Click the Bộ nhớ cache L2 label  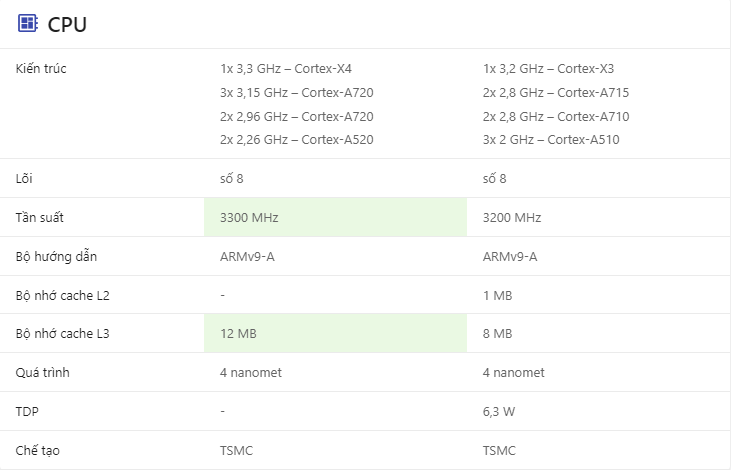[63, 295]
